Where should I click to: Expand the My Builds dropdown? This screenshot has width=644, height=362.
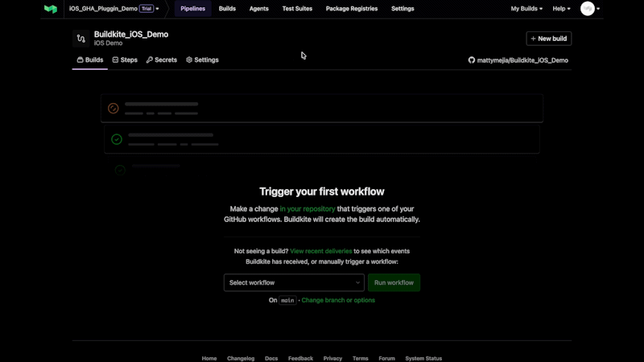click(526, 9)
